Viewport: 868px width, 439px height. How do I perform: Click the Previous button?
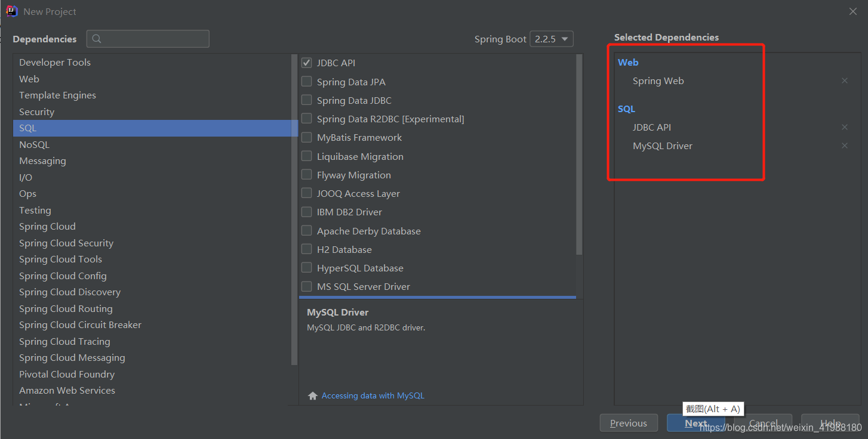pos(629,423)
